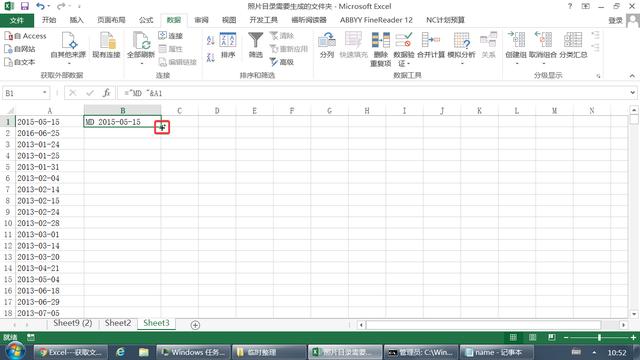Open Outline (分级显示) dialog launcher

598,76
